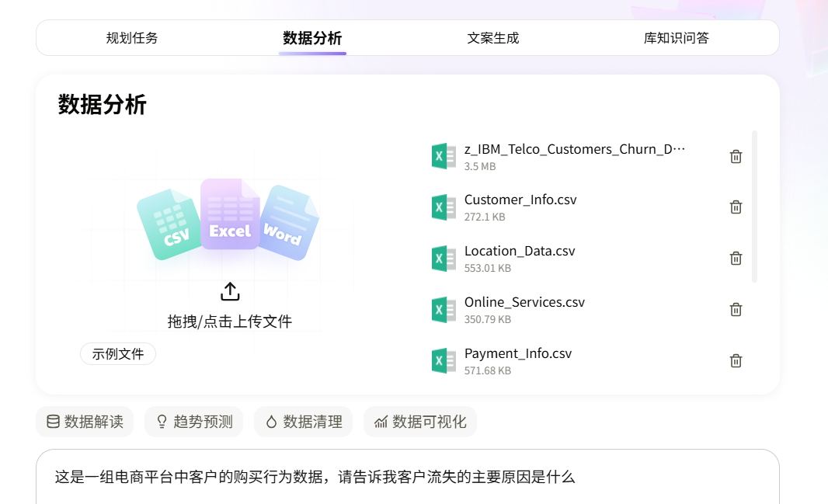Delete Location_Data.csv using its trash icon
828x504 pixels.
point(736,258)
